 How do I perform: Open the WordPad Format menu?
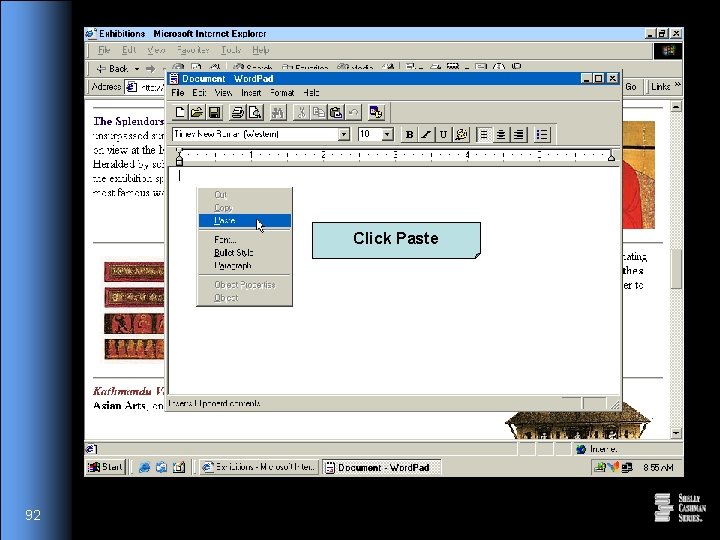[x=282, y=93]
